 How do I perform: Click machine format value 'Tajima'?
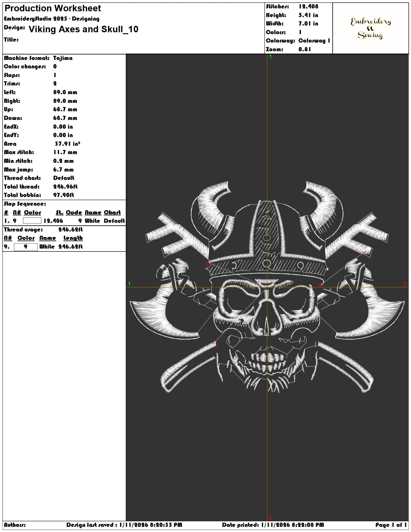tap(63, 58)
